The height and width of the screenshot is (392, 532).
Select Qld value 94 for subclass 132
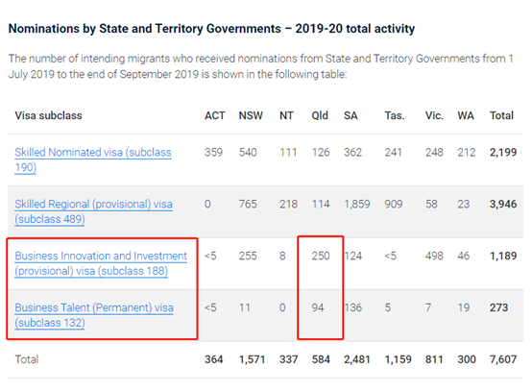(318, 307)
